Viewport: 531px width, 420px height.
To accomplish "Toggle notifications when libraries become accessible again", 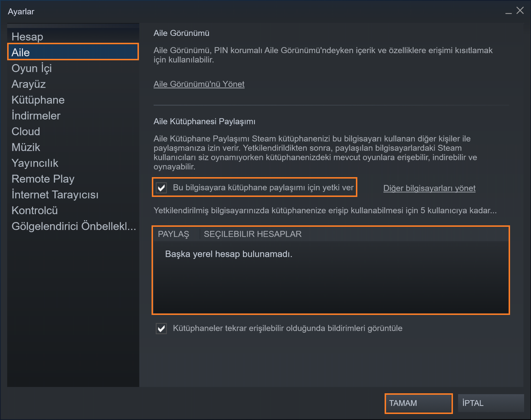I will tap(161, 328).
